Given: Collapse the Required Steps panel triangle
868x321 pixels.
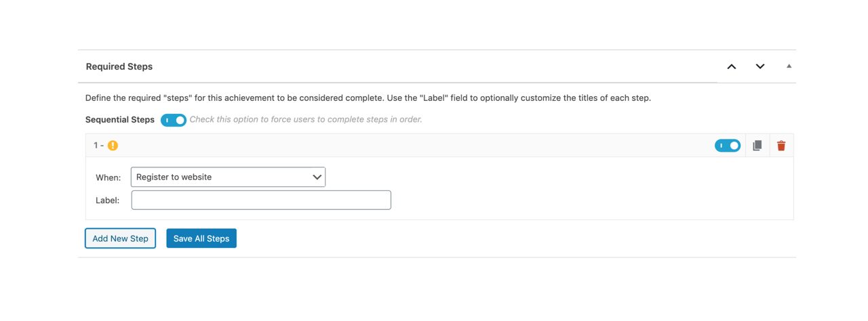Looking at the screenshot, I should pyautogui.click(x=789, y=66).
